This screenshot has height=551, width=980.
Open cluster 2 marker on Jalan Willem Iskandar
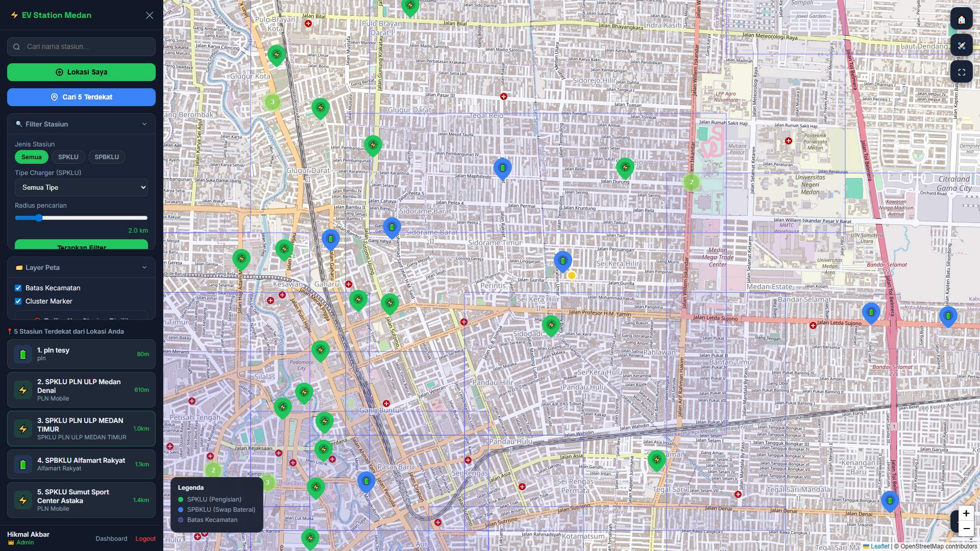pos(692,182)
